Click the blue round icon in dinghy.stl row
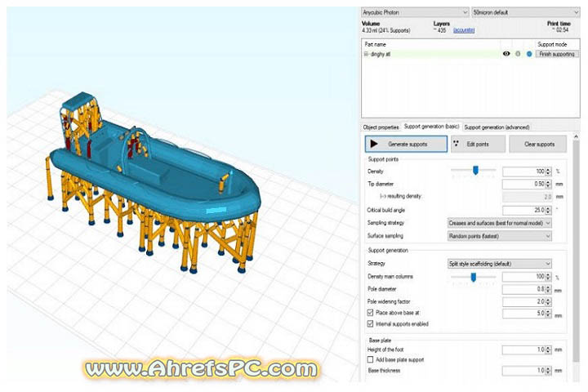Screen dimensions: 588x392 529,54
